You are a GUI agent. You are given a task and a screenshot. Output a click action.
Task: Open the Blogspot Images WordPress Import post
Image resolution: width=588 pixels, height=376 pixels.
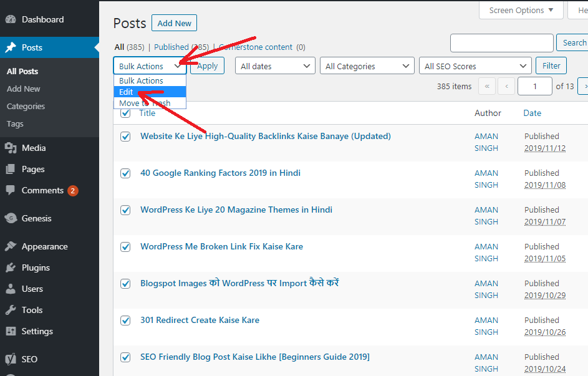pos(239,282)
